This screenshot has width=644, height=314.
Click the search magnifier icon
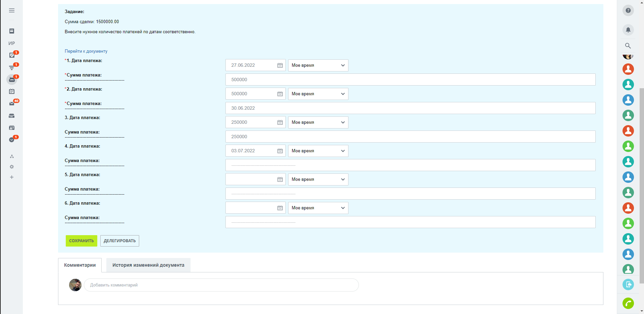click(x=628, y=46)
